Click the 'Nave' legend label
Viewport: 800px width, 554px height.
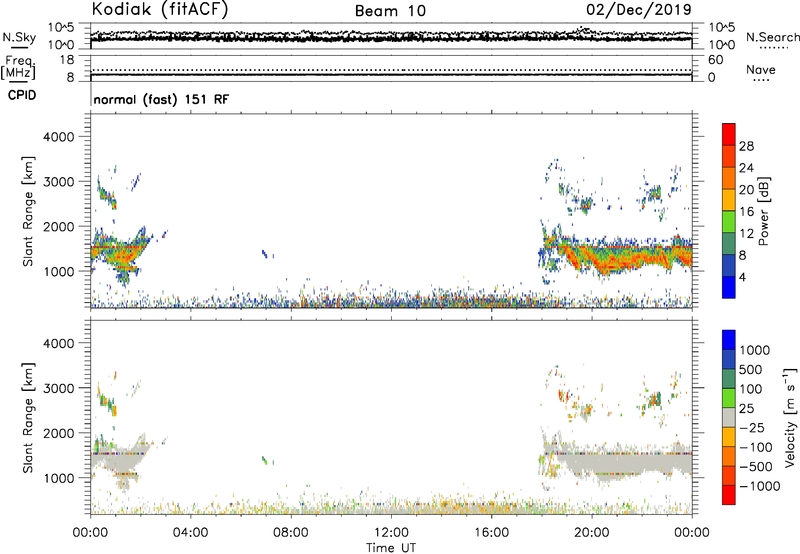point(760,69)
